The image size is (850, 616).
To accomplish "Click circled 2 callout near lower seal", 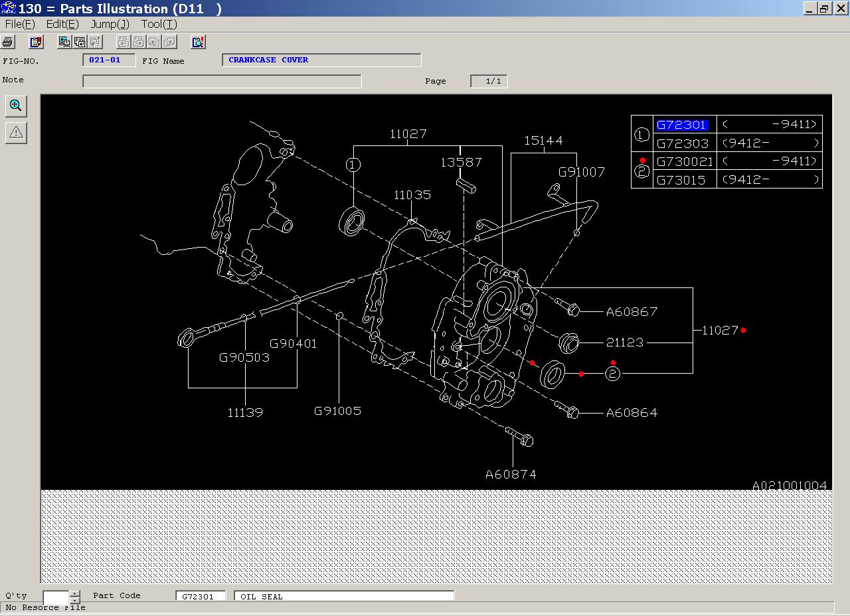I will coord(613,374).
